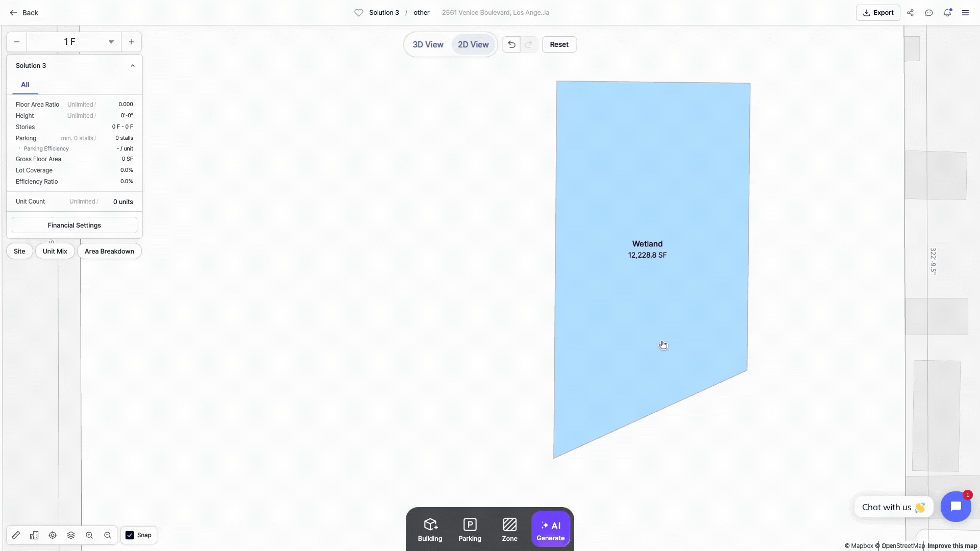The width and height of the screenshot is (980, 551).
Task: Switch to 3D View
Action: coord(428,44)
